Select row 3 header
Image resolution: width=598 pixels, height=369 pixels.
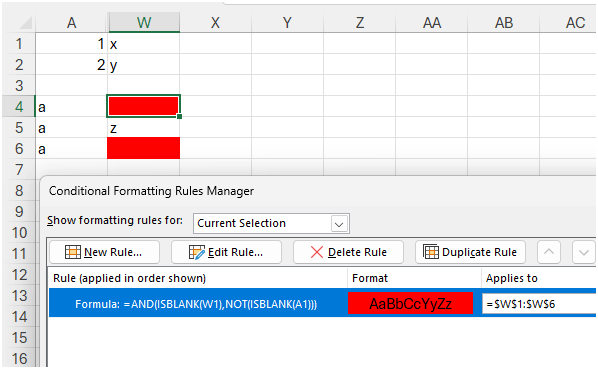[19, 85]
